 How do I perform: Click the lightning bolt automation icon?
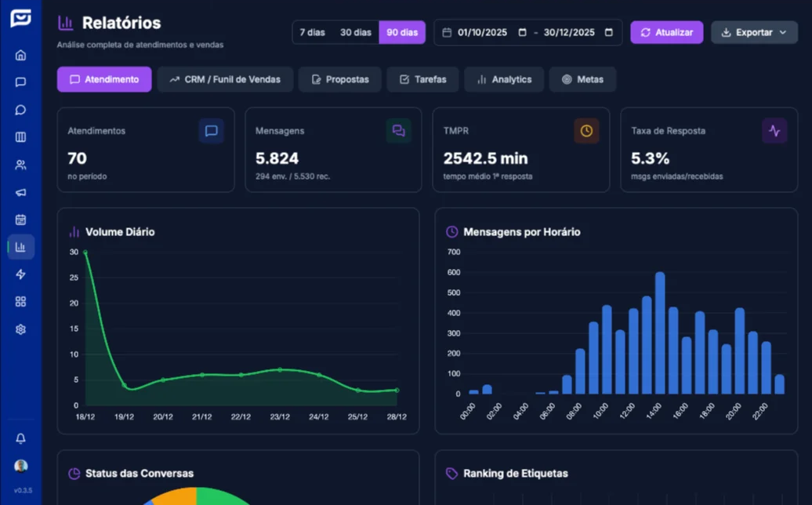point(20,274)
